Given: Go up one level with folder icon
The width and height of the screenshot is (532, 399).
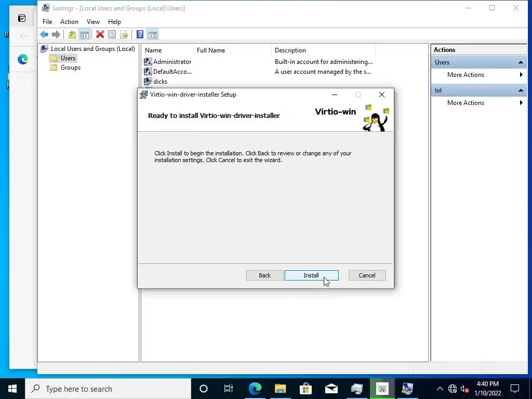Looking at the screenshot, I should [x=72, y=34].
